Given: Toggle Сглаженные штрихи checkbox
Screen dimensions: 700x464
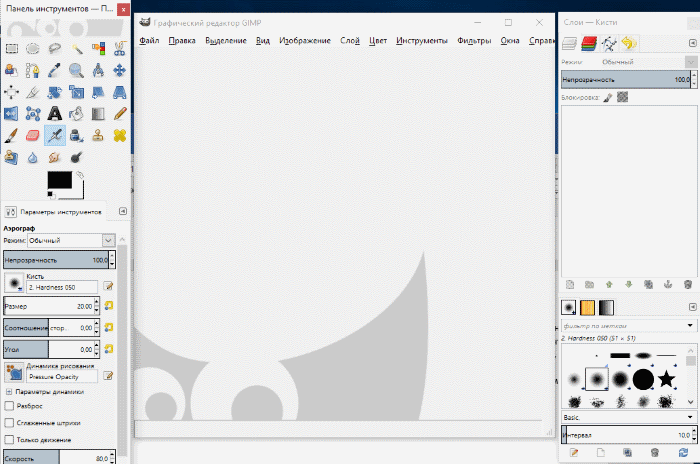Looking at the screenshot, I should click(x=10, y=423).
